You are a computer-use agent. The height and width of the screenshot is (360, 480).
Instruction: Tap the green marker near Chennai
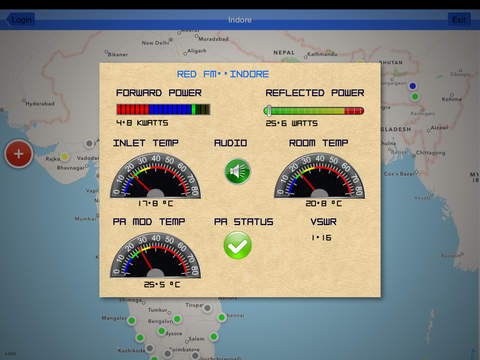[x=222, y=317]
